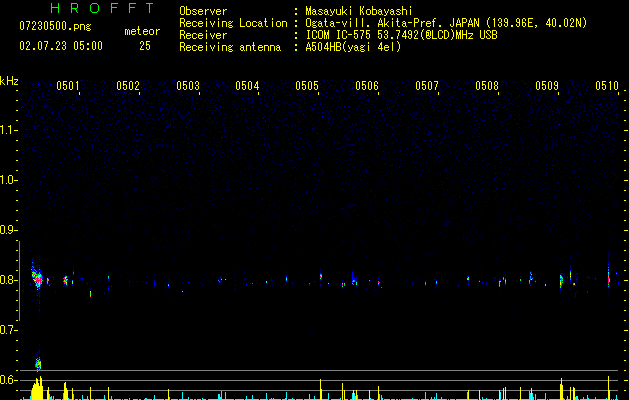Click the 1.1 kHz axis label

coord(8,130)
